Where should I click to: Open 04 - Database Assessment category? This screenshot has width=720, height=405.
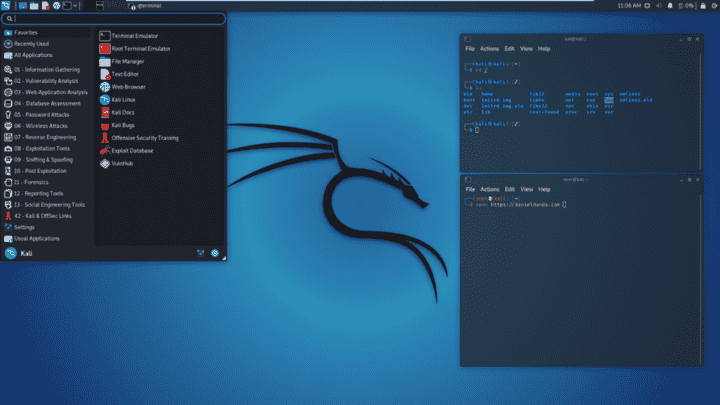pos(46,104)
